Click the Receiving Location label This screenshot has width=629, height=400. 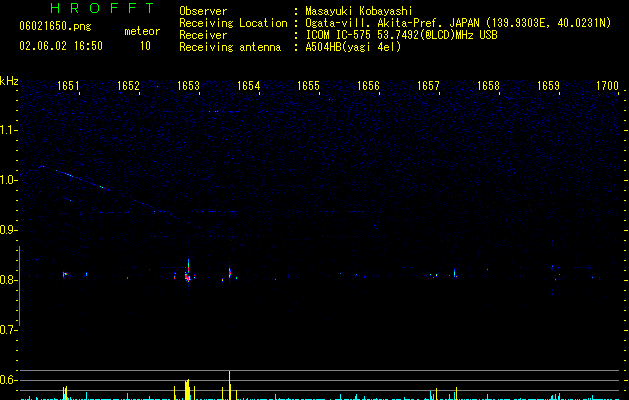click(x=233, y=23)
